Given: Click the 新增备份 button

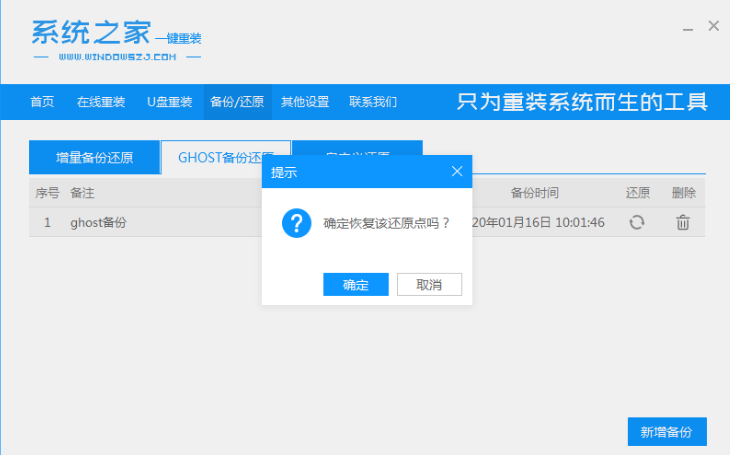Looking at the screenshot, I should tap(667, 432).
